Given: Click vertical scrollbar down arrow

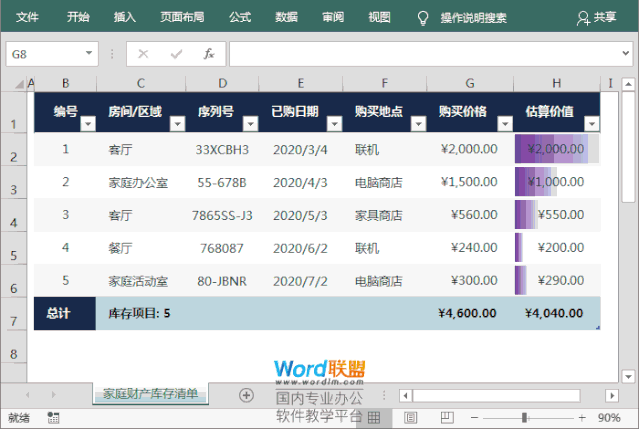Looking at the screenshot, I should click(628, 376).
